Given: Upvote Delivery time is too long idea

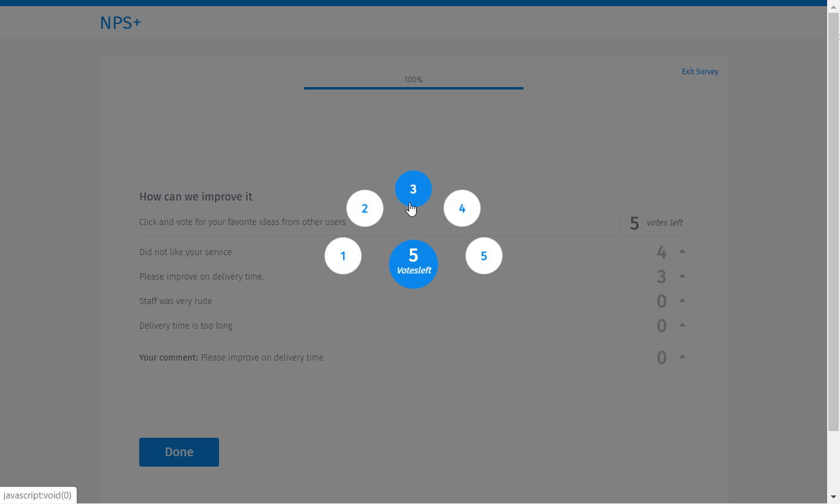Looking at the screenshot, I should (x=681, y=325).
